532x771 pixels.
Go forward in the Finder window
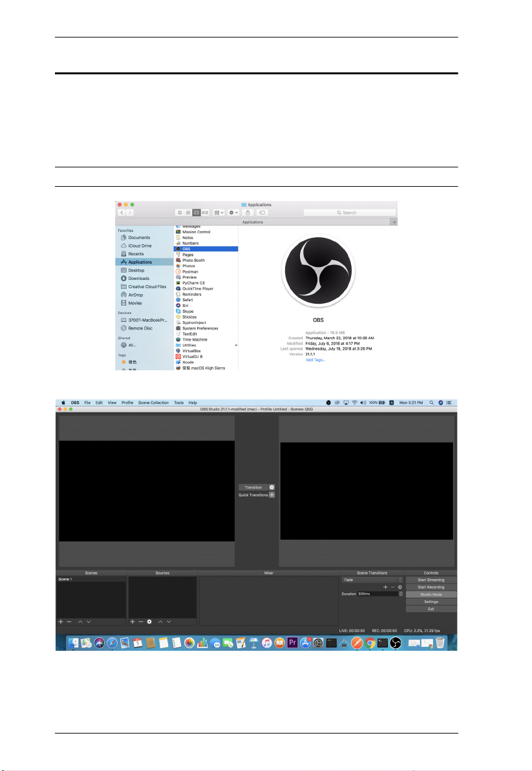tap(129, 213)
